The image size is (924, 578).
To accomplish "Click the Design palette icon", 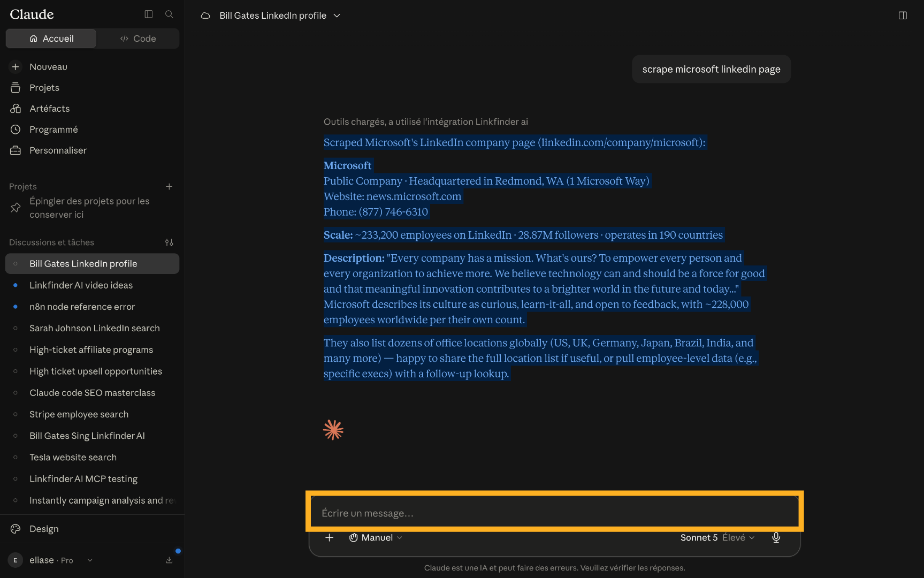I will click(16, 529).
